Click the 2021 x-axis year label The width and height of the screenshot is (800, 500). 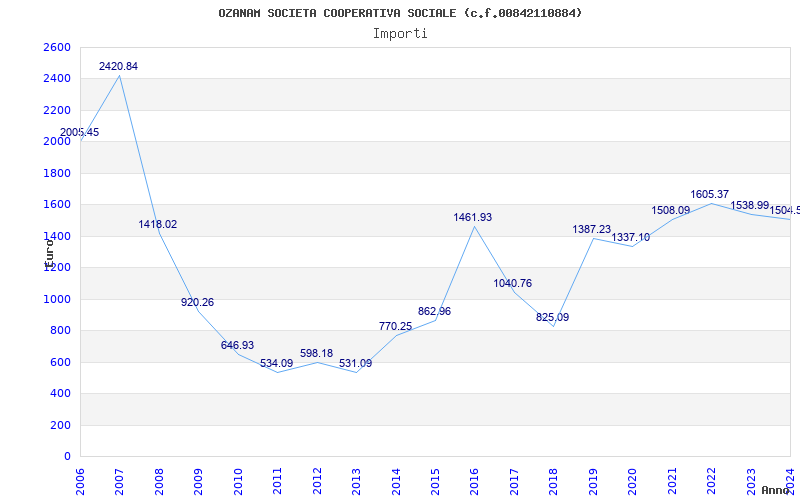pos(672,482)
